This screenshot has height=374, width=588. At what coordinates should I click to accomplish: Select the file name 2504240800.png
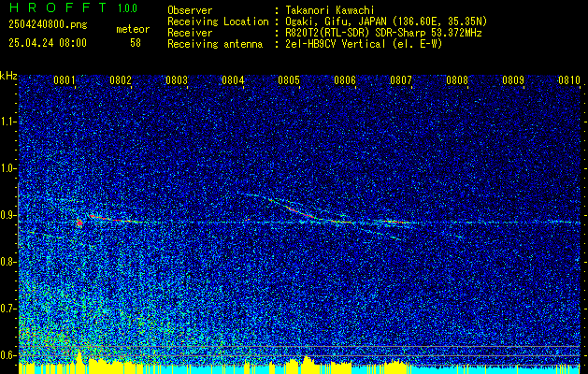(48, 25)
